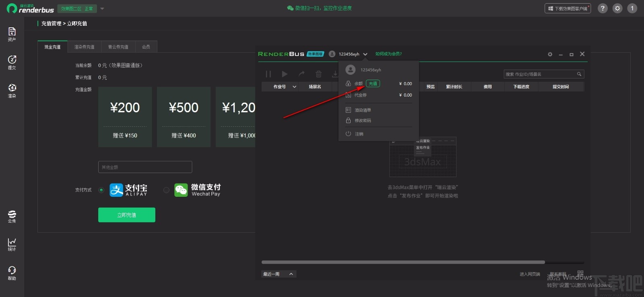Click the settings gear in RenderBus client title bar
This screenshot has width=644, height=297.
pos(550,54)
